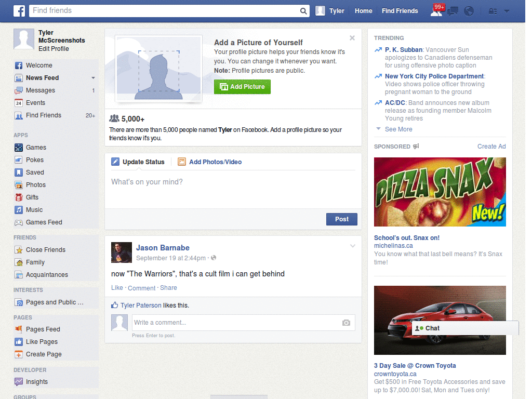Open the Pizza Snax ad image
This screenshot has width=532, height=399.
click(x=440, y=192)
